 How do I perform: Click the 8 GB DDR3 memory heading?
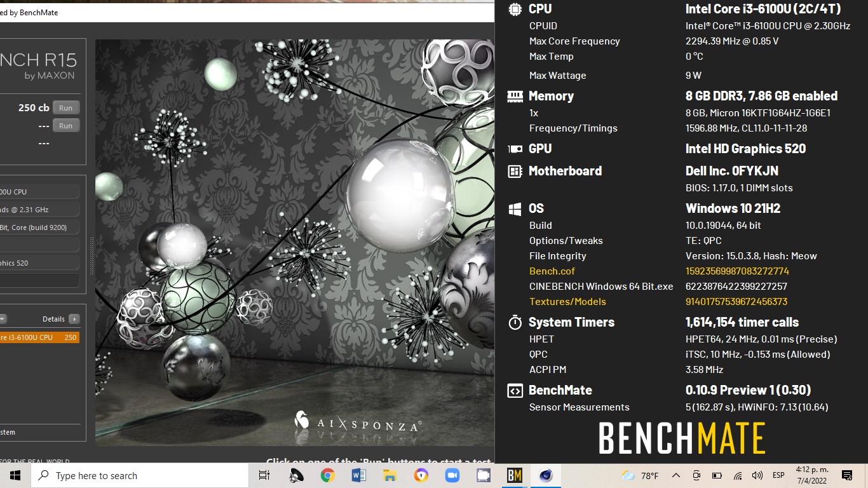point(761,96)
